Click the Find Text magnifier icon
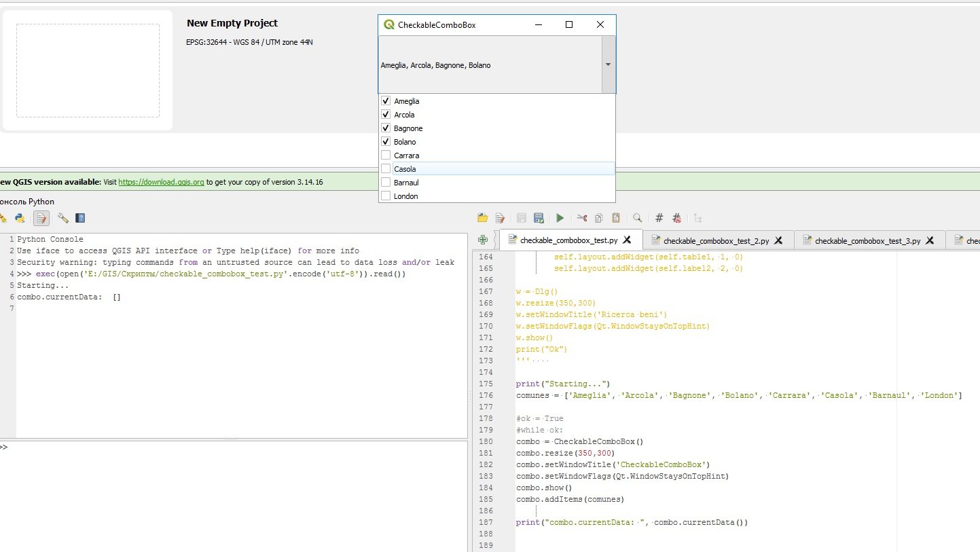The image size is (980, 552). [x=638, y=218]
